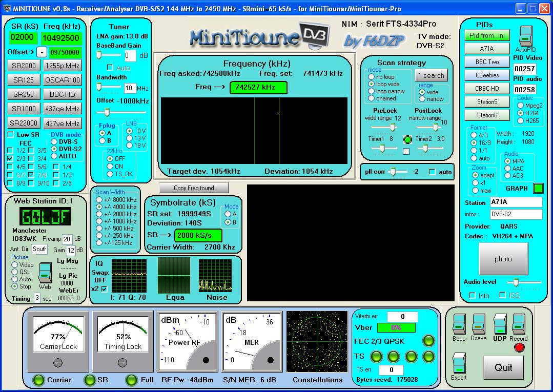The image size is (553, 392).
Task: Click the Full status LED
Action: [x=132, y=380]
